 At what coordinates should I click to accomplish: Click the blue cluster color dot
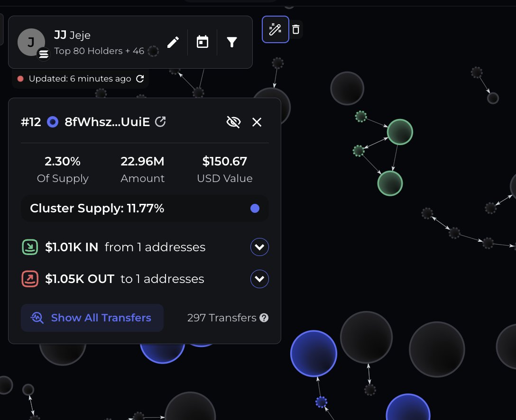click(x=255, y=208)
